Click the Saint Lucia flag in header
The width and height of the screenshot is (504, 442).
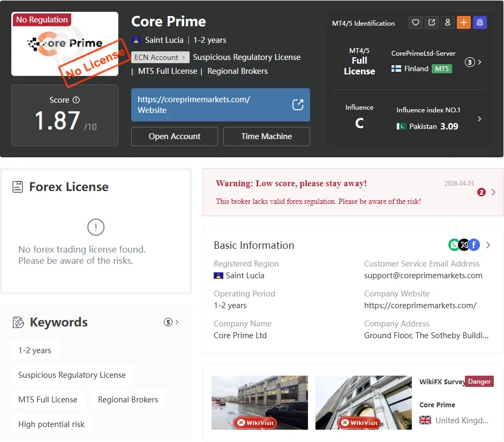[x=136, y=40]
